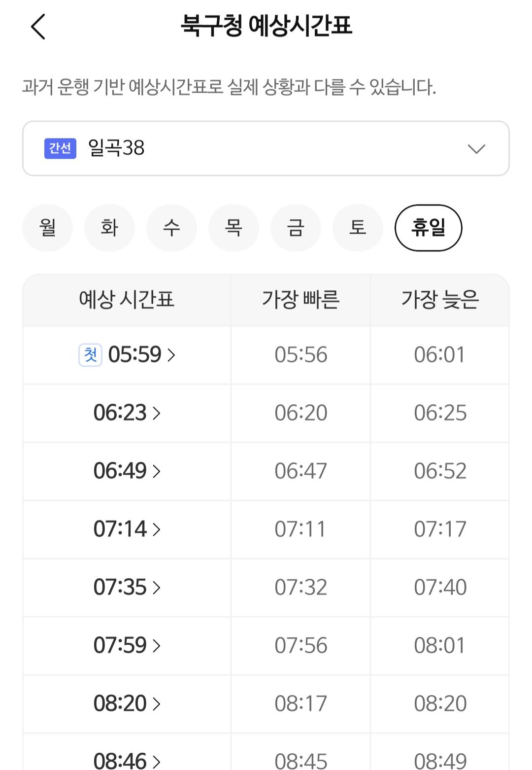Screen dimensions: 532x770
Task: Choose the 수 day filter
Action: [171, 228]
